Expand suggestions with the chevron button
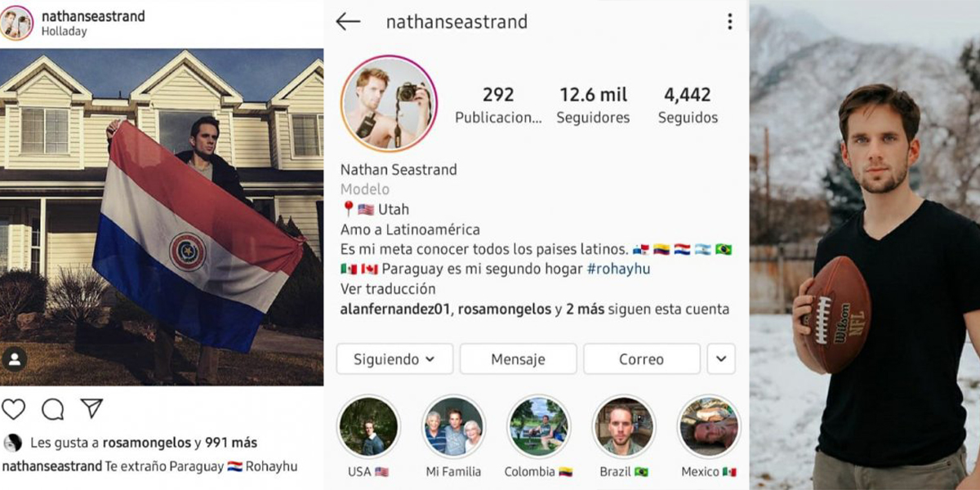The width and height of the screenshot is (980, 490). coord(721,359)
